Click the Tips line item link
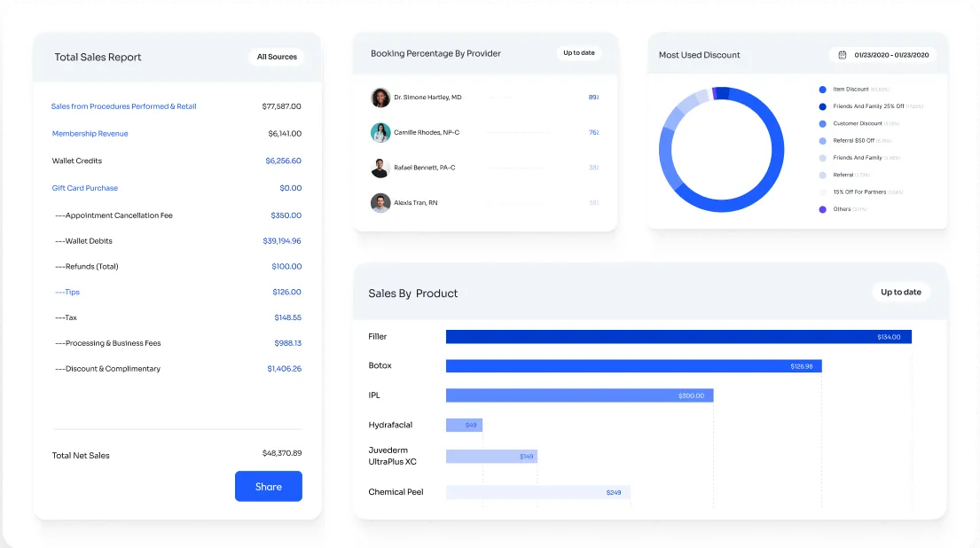 (67, 292)
